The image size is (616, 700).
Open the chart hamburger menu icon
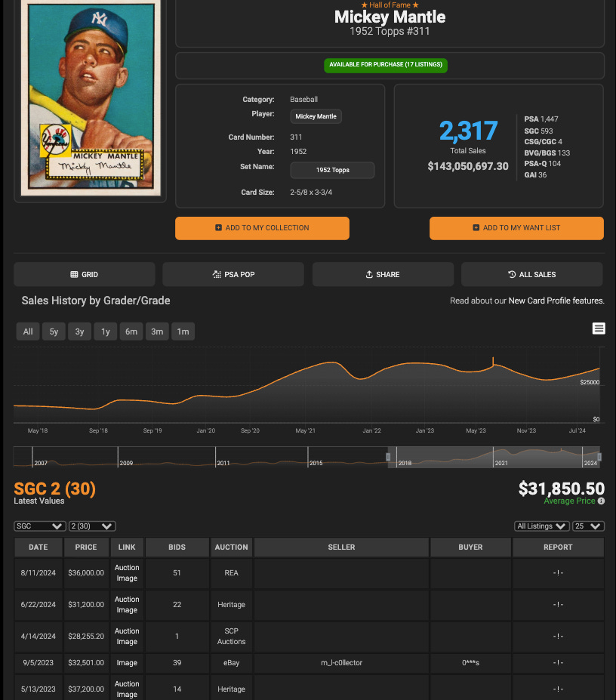point(599,328)
